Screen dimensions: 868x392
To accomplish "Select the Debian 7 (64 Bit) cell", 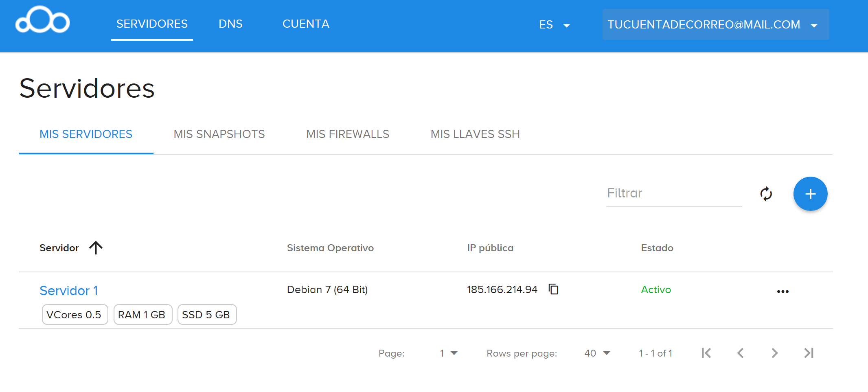I will [x=327, y=289].
